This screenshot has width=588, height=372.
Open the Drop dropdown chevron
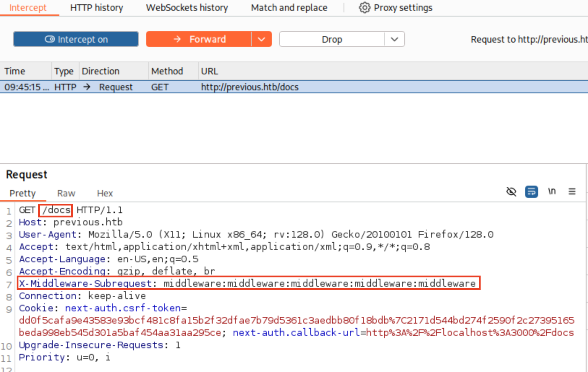pos(395,39)
